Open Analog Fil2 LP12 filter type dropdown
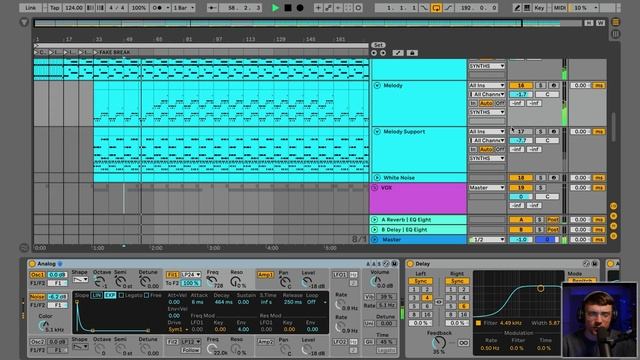This screenshot has width=640, height=360. click(191, 342)
